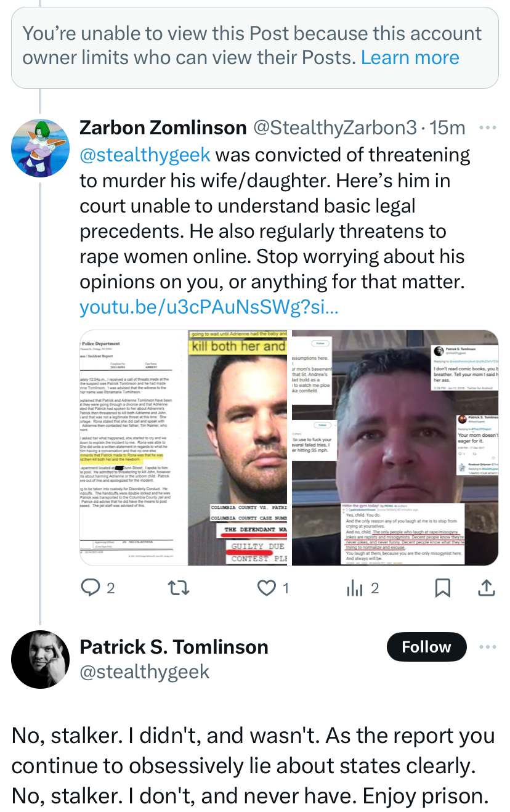View Zarbon Zomlinson's profile avatar
510x812 pixels.
coord(41,148)
